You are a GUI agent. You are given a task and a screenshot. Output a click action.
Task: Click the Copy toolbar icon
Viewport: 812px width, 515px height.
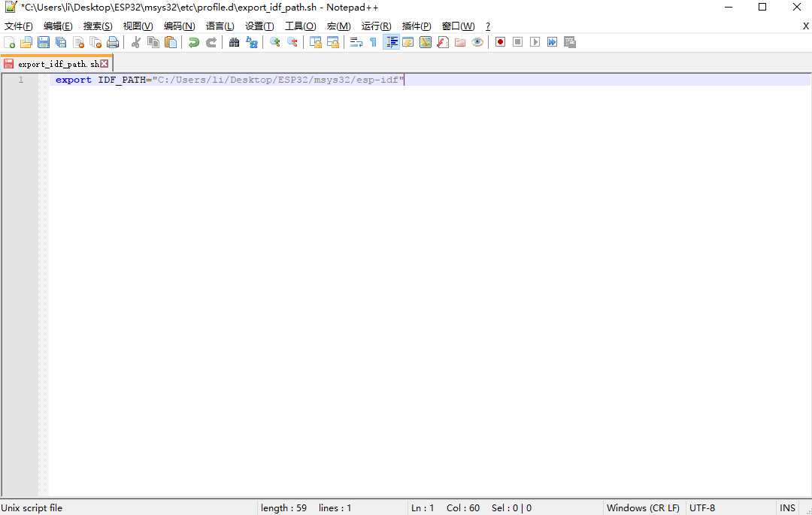point(153,42)
